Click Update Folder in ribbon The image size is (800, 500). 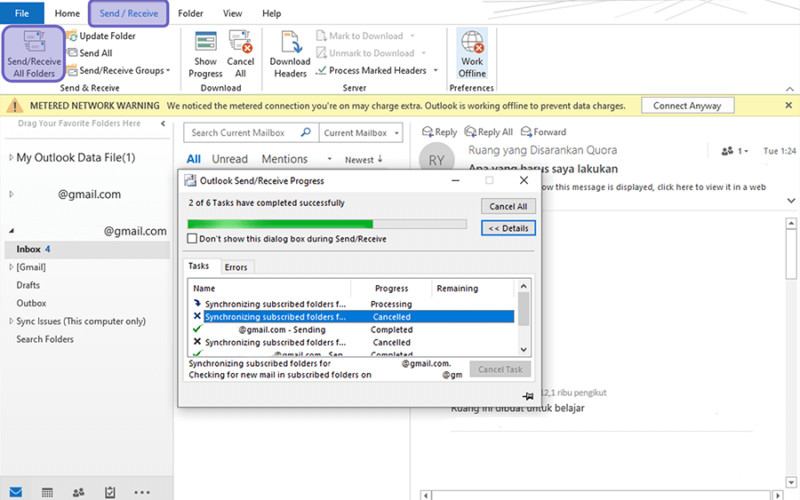pyautogui.click(x=101, y=36)
